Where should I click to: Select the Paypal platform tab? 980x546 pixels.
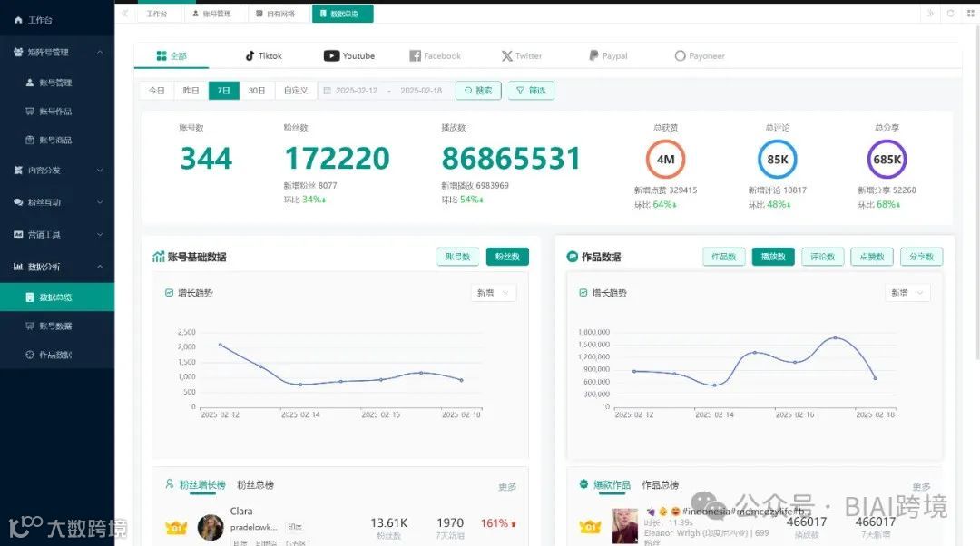608,55
